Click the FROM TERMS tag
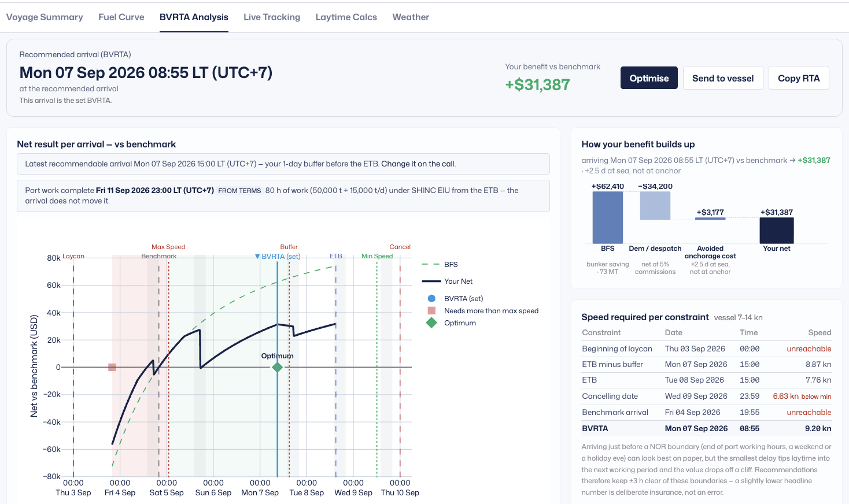 point(239,191)
